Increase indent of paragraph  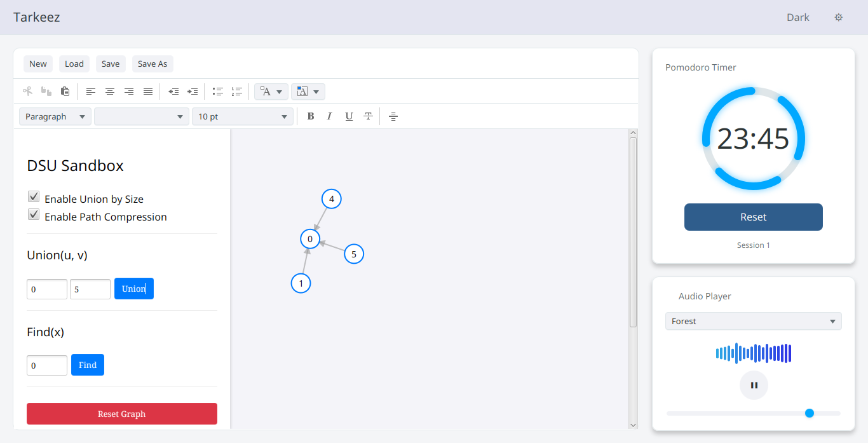pyautogui.click(x=193, y=92)
